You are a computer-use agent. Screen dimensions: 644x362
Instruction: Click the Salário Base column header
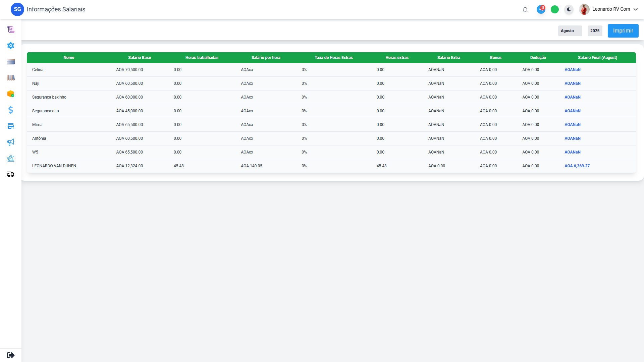140,58
